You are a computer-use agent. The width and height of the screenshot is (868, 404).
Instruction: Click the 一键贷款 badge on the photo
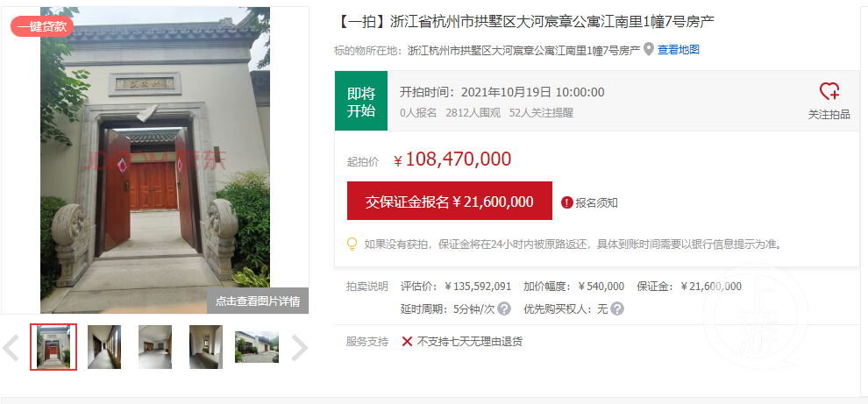42,26
